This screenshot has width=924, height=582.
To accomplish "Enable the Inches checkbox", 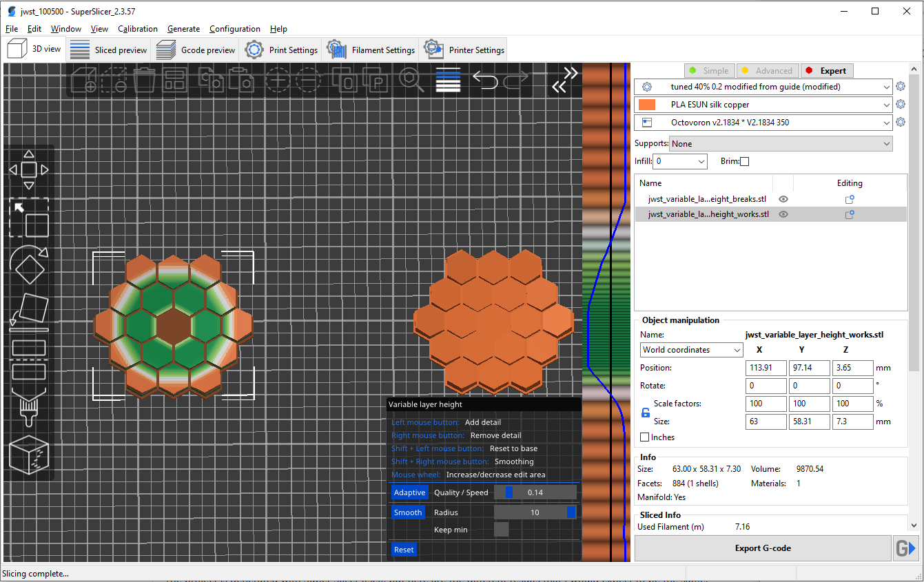I will coord(644,437).
